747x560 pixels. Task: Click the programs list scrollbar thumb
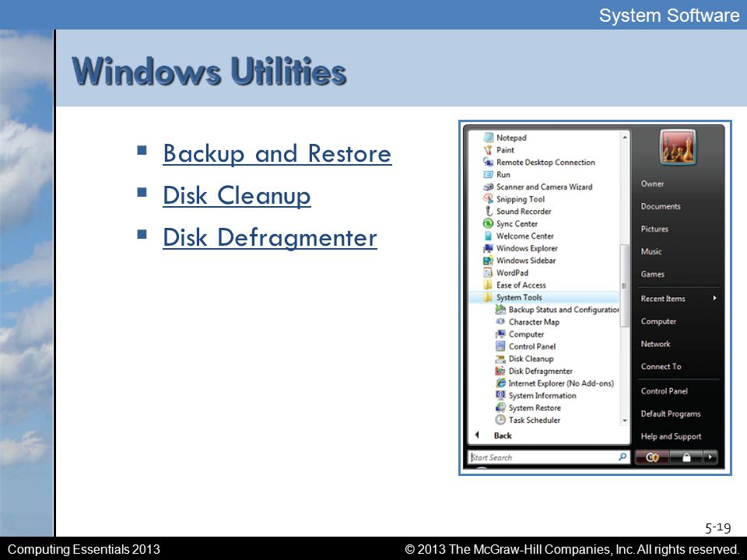625,285
